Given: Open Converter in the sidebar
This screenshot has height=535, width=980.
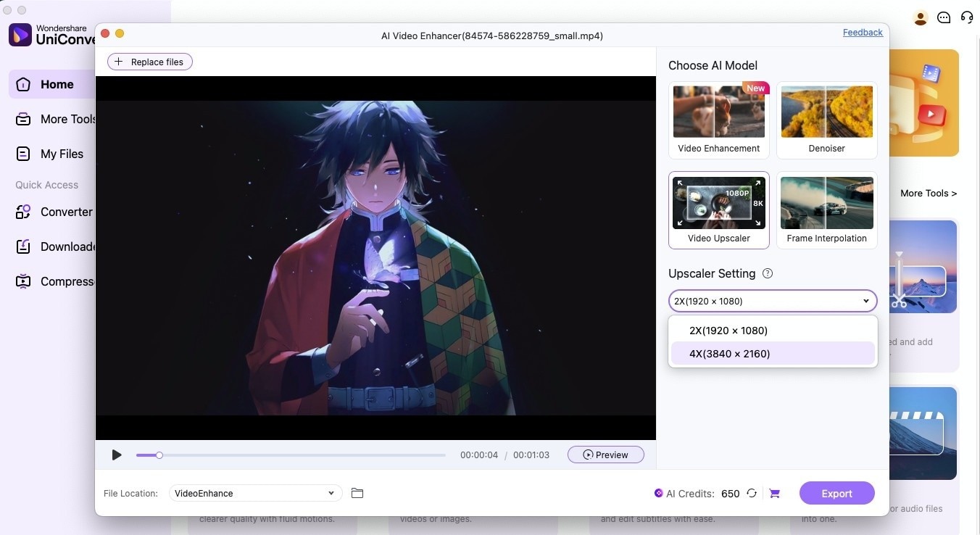Looking at the screenshot, I should click(x=54, y=212).
